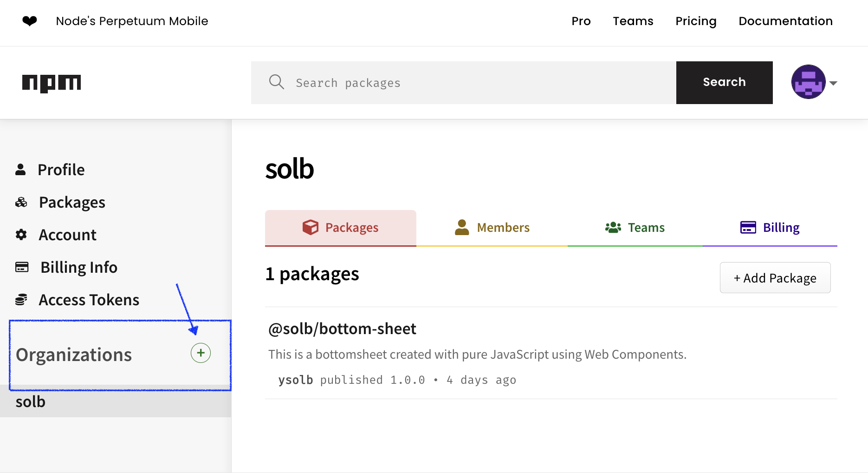Select the Billing tab
The image size is (868, 473).
[770, 228]
